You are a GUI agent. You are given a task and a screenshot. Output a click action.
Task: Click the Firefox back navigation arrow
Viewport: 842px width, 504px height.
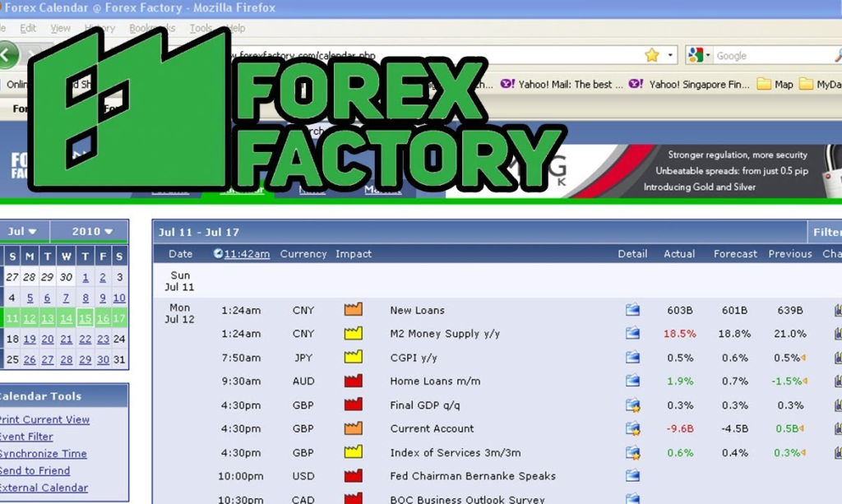[x=7, y=55]
